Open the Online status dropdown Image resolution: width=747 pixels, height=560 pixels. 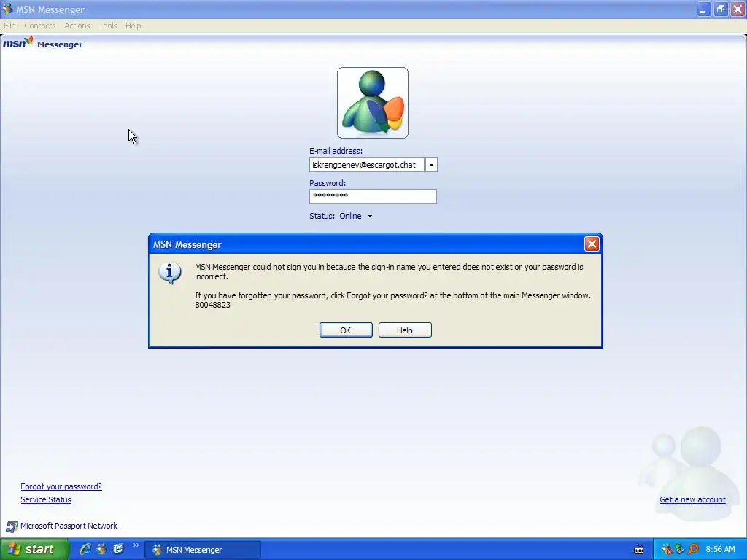(355, 216)
